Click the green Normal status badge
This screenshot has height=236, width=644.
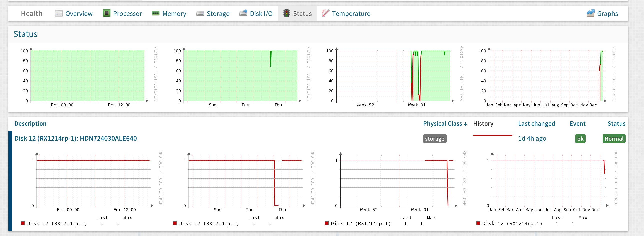(x=614, y=139)
